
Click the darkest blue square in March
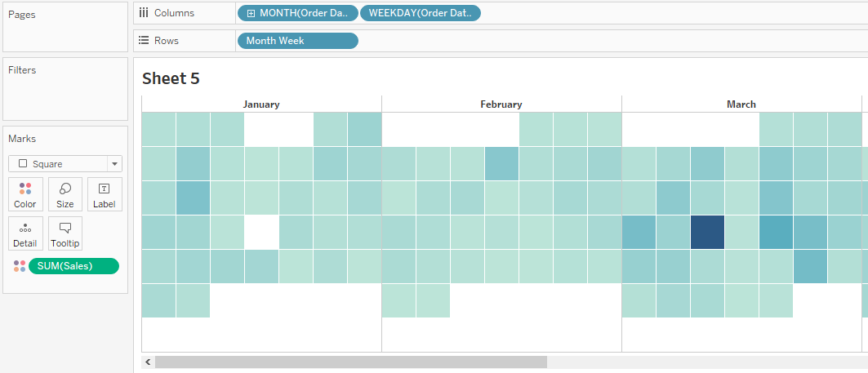tap(707, 233)
